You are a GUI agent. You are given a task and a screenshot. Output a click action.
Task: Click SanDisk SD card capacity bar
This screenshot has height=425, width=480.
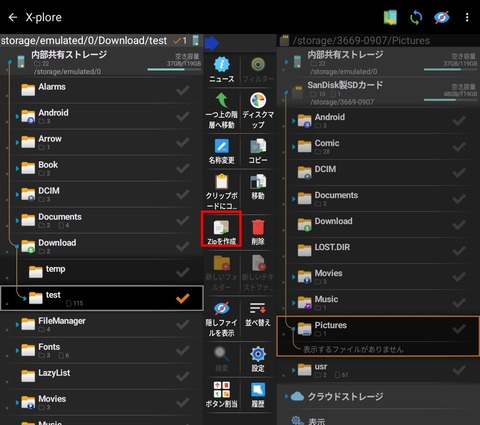coord(451,100)
